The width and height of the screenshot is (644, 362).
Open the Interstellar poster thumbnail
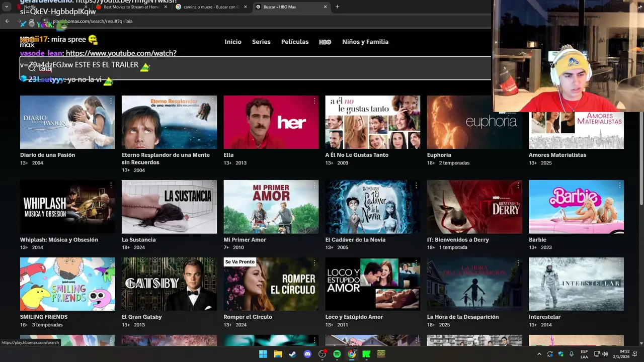[576, 284]
